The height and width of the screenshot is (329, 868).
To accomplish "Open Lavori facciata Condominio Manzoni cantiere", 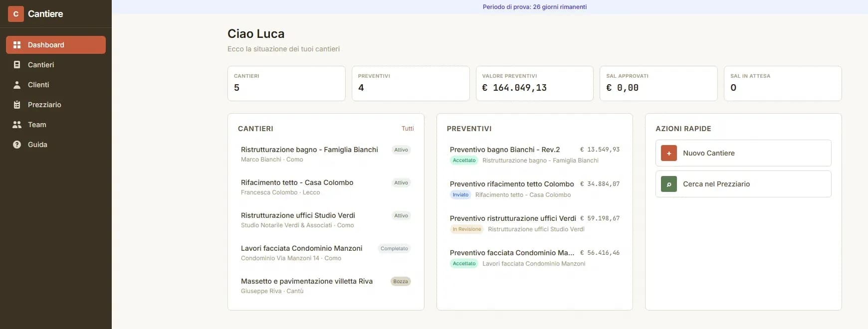I will (x=326, y=253).
